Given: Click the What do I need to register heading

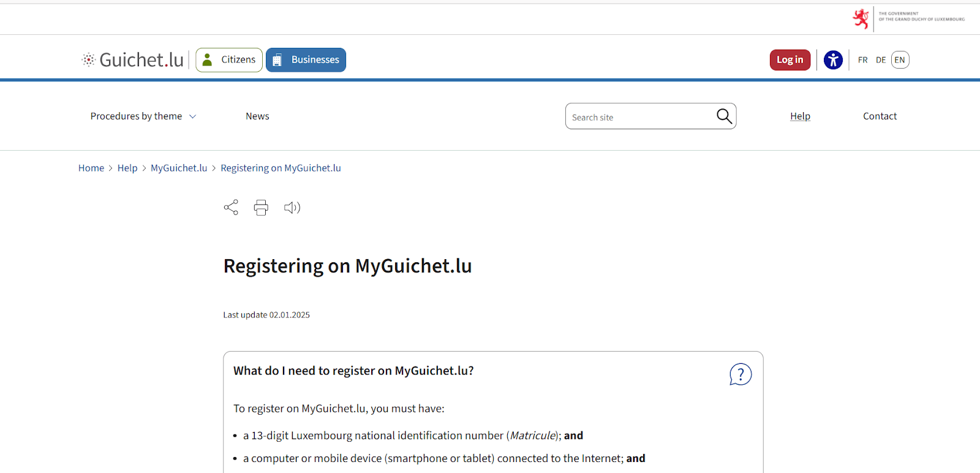Looking at the screenshot, I should tap(353, 371).
